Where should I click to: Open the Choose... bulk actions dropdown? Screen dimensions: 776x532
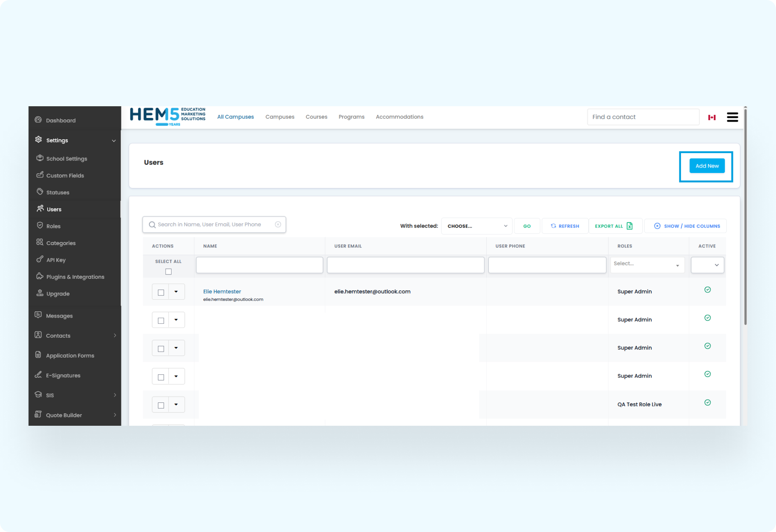click(476, 226)
